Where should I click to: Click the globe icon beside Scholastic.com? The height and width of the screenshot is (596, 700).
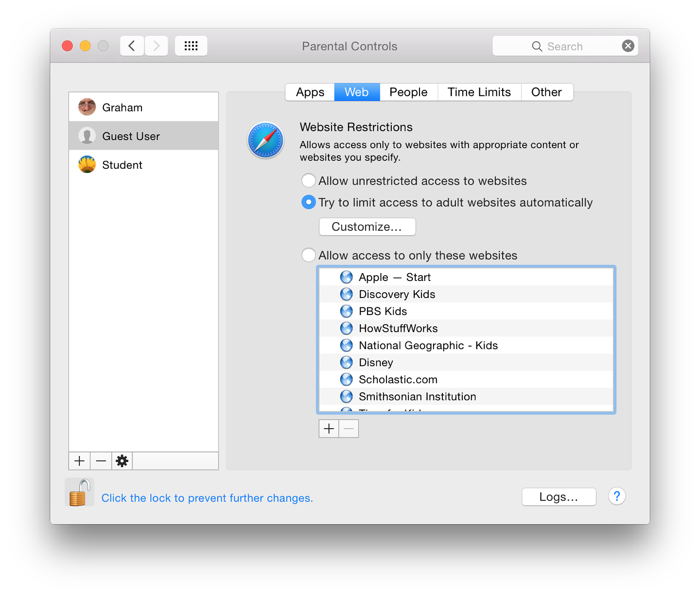pyautogui.click(x=347, y=379)
